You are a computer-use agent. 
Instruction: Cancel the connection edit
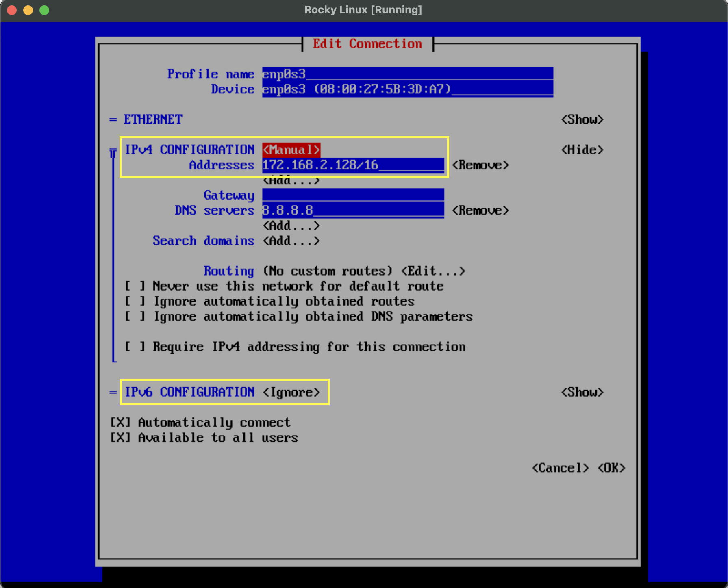click(560, 468)
